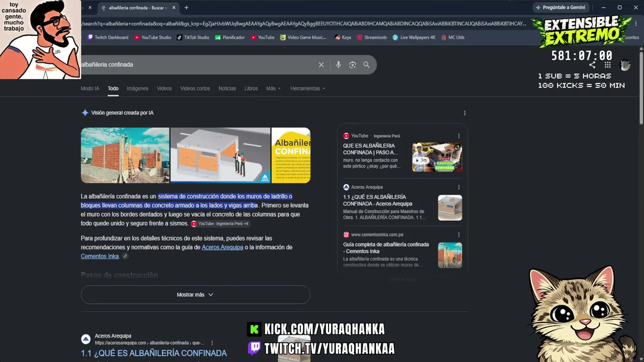This screenshot has height=362, width=644.
Task: Open the Google account avatar
Action: 625,65
